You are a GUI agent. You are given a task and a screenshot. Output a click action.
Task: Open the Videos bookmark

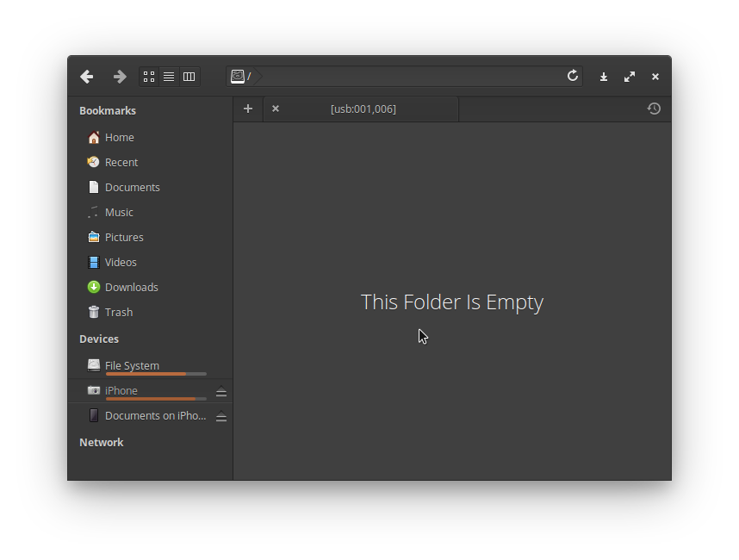tap(121, 262)
